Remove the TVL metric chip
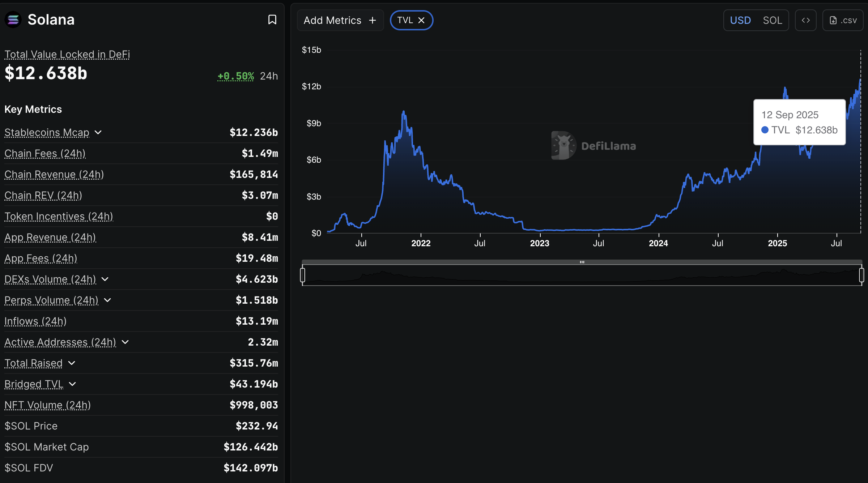868x483 pixels. [421, 20]
